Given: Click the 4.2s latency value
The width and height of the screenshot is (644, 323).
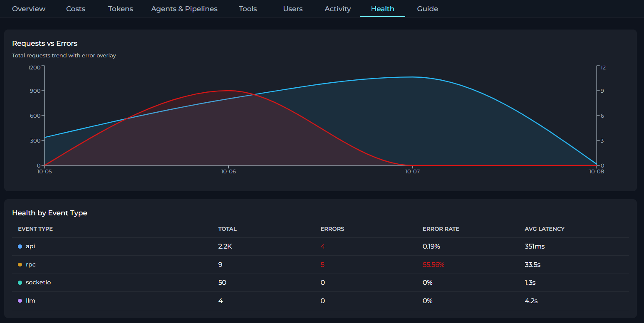Looking at the screenshot, I should [x=531, y=301].
